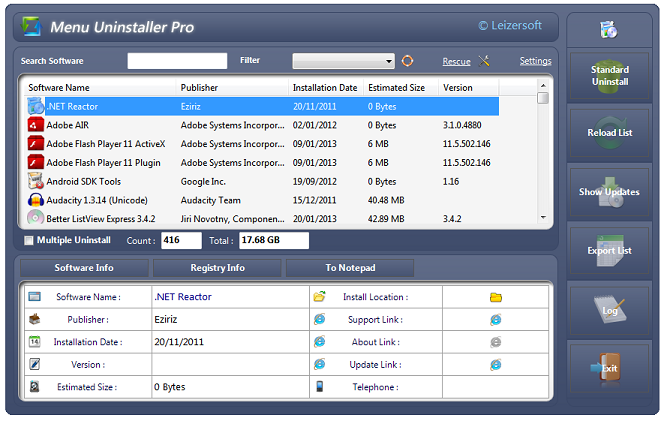The image size is (664, 421).
Task: Open the Settings link
Action: pos(535,61)
